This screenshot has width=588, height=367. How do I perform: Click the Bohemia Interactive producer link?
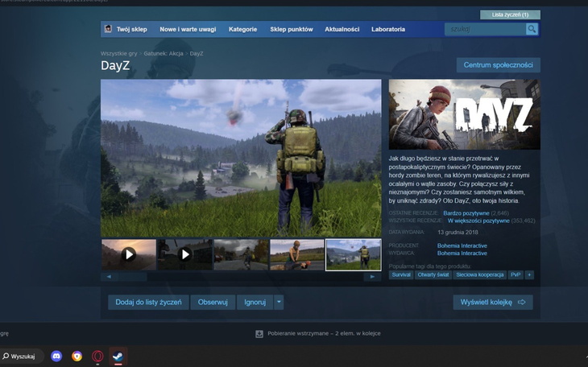point(462,245)
